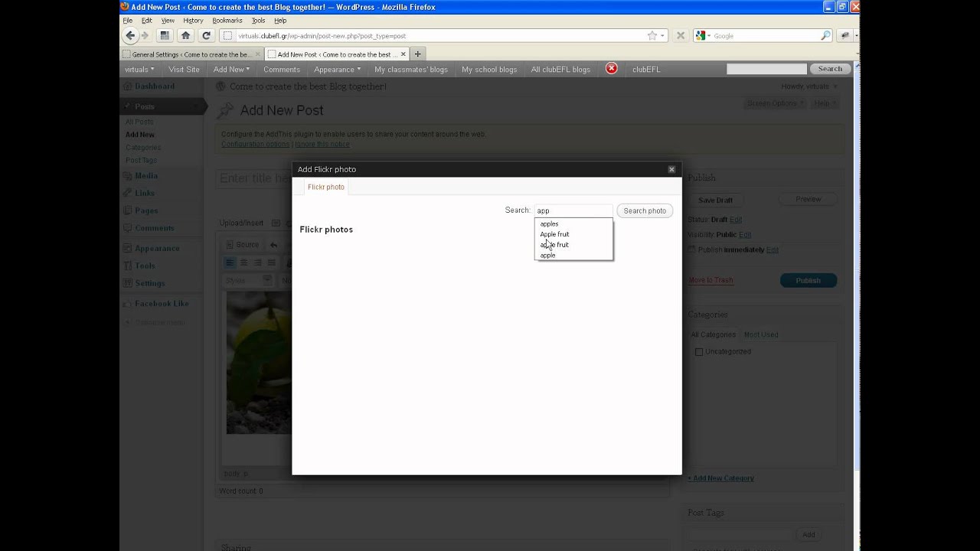Screen dimensions: 980x551
Task: Click the Firefox forward arrow
Action: click(x=145, y=35)
